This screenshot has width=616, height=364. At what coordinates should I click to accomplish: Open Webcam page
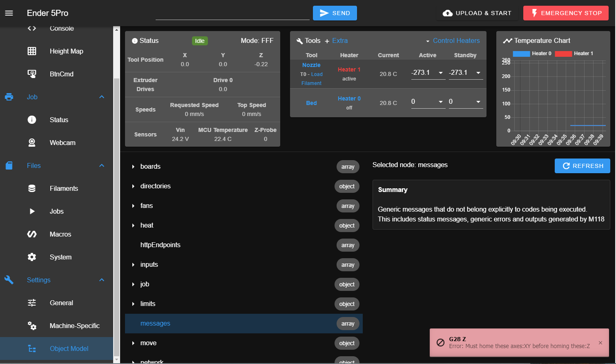coord(56,143)
